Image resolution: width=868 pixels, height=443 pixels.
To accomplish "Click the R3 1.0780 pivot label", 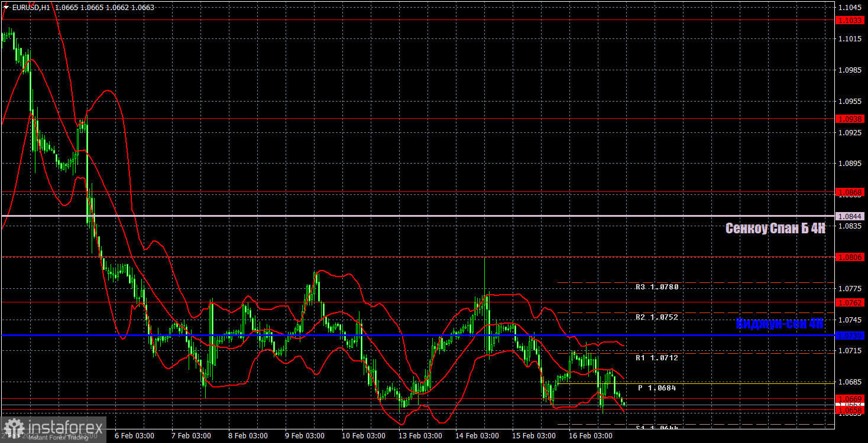I will (657, 287).
